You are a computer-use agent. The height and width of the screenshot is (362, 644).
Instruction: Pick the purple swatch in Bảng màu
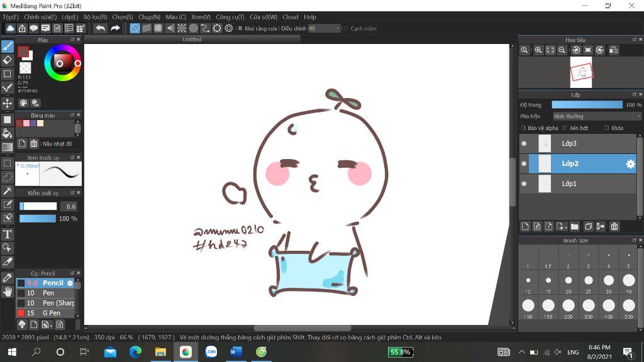(x=33, y=123)
